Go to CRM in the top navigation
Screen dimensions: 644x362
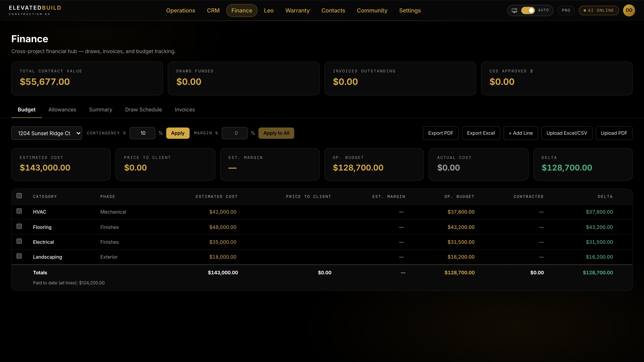click(213, 10)
